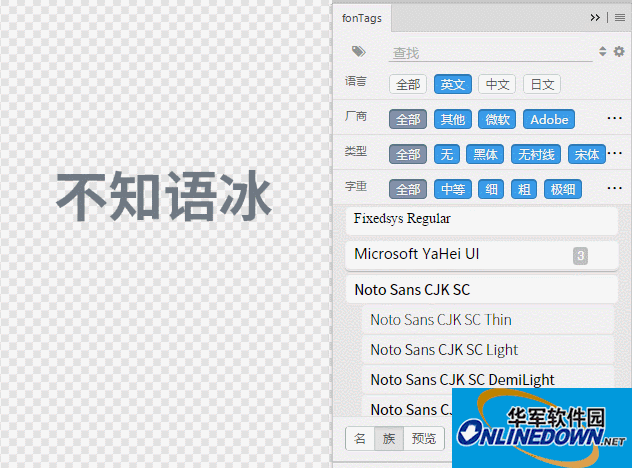Screen dimensions: 632x468
Task: Toggle 其他 vendor filter
Action: tap(453, 119)
